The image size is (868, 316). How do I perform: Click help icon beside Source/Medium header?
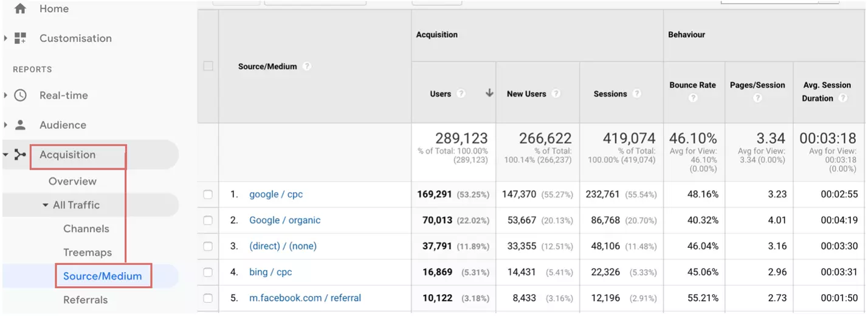[307, 66]
